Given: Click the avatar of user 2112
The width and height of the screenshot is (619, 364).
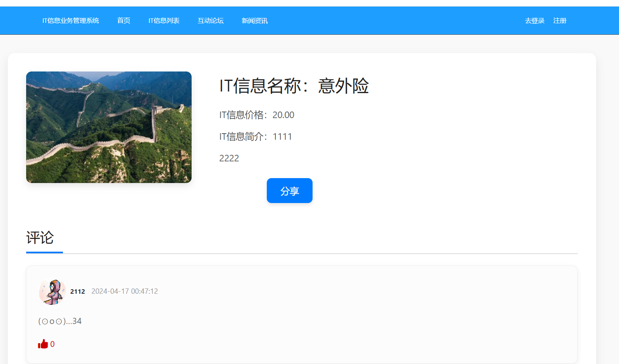Looking at the screenshot, I should click(52, 291).
